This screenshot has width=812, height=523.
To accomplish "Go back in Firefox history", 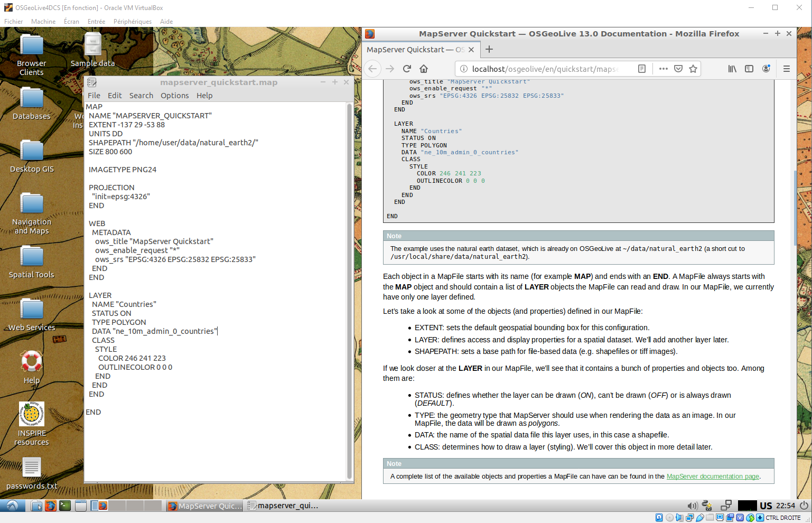I will click(372, 69).
